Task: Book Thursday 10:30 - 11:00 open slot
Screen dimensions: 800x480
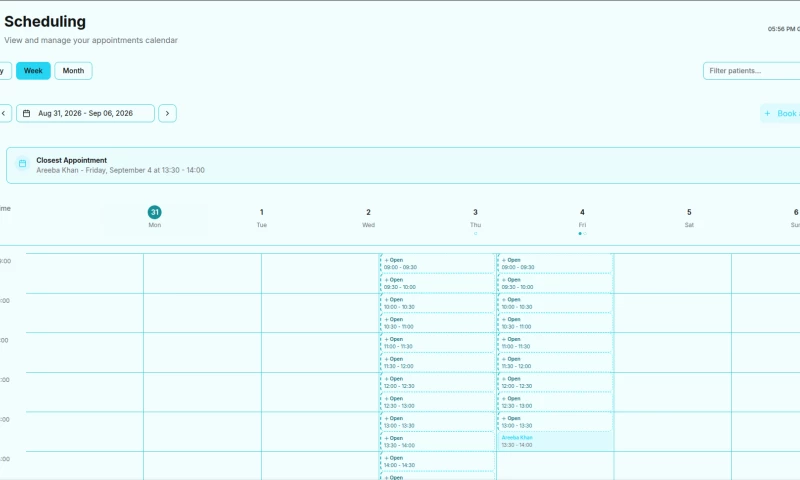Action: click(437, 323)
